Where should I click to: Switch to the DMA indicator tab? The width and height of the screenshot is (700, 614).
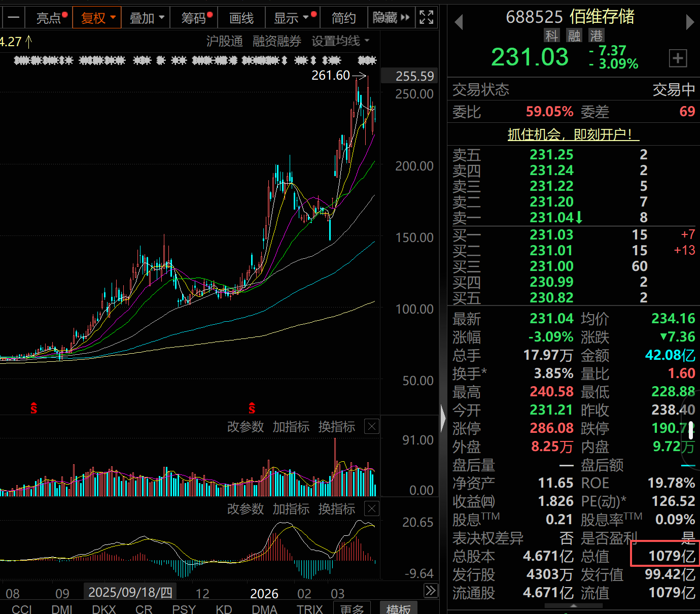click(264, 608)
